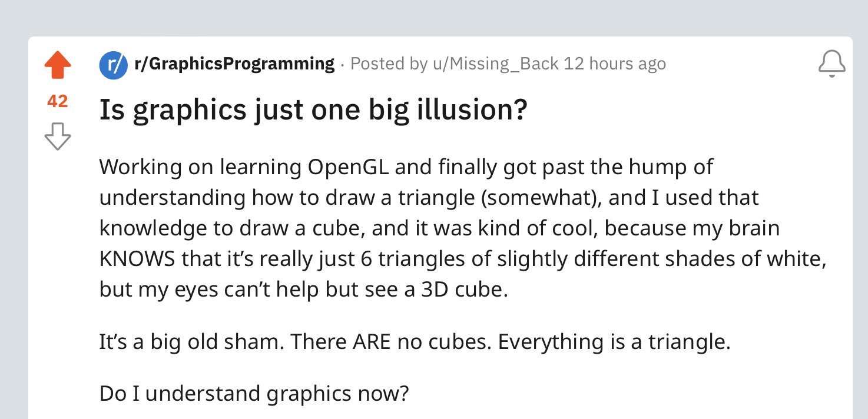Click the blue r/ subreddit avatar icon
This screenshot has height=419, width=868.
coord(114,64)
